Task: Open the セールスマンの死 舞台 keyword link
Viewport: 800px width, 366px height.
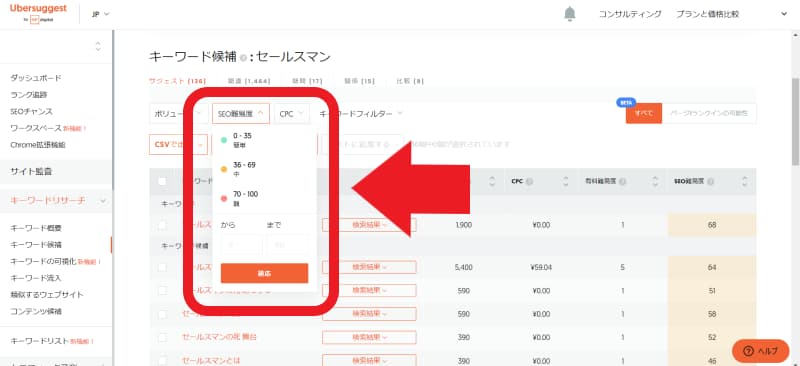Action: (x=219, y=337)
